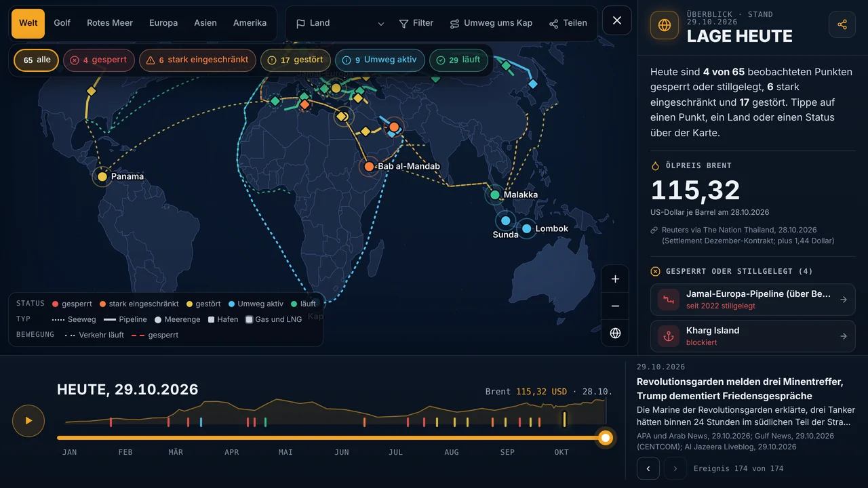Click the timeline slider handle
The height and width of the screenshot is (488, 868).
(606, 438)
